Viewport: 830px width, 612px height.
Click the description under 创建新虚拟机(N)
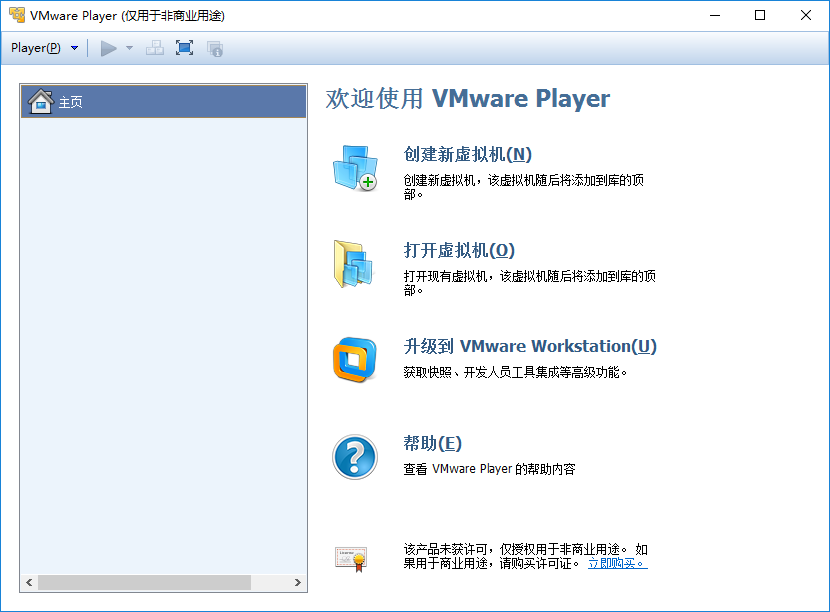coord(524,187)
